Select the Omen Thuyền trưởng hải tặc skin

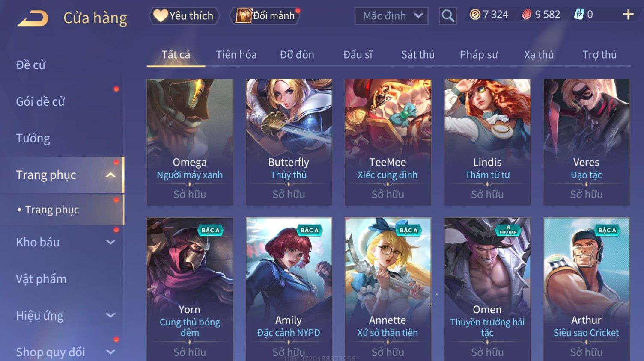487,289
